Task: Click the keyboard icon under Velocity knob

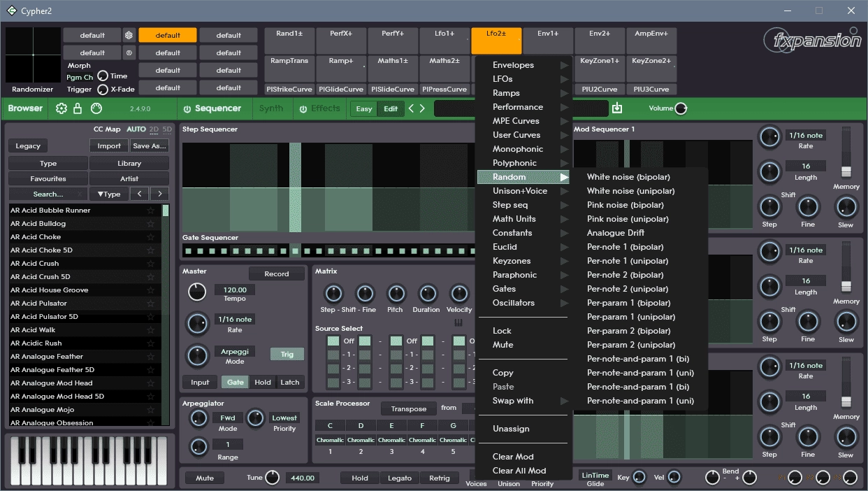Action: click(459, 322)
